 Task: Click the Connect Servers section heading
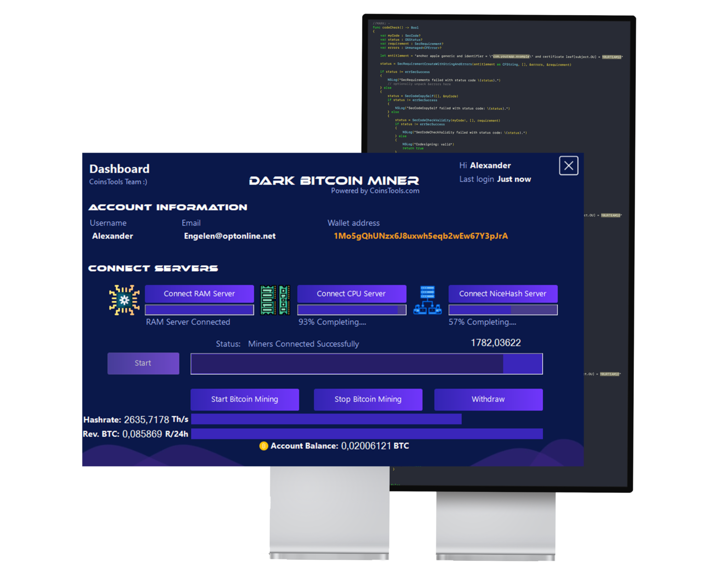point(153,268)
